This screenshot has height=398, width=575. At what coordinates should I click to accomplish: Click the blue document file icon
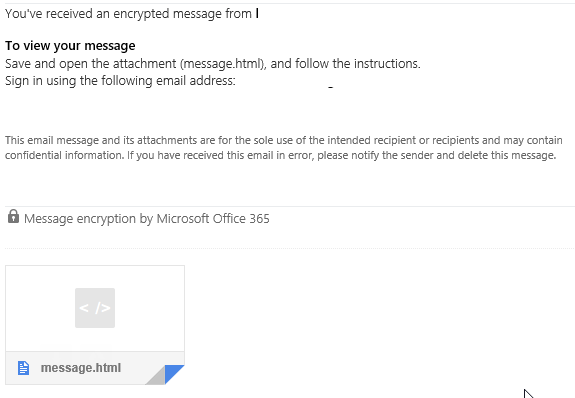(x=23, y=368)
